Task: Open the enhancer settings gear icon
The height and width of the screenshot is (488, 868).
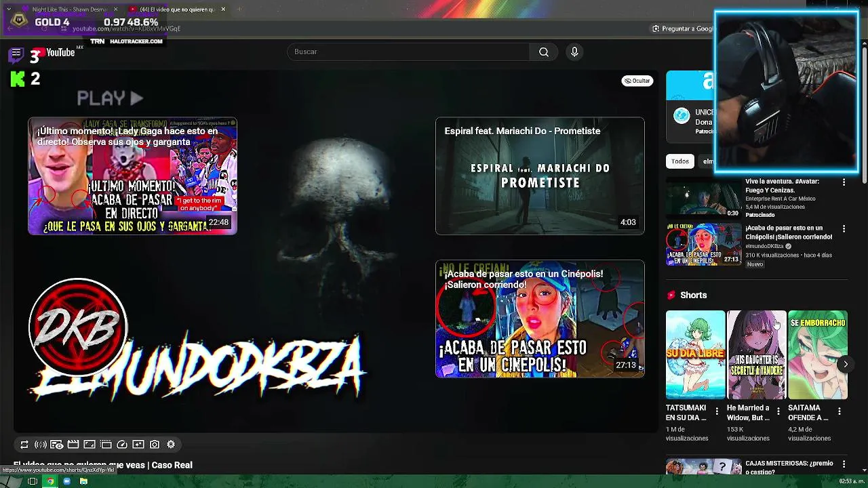Action: 171,445
